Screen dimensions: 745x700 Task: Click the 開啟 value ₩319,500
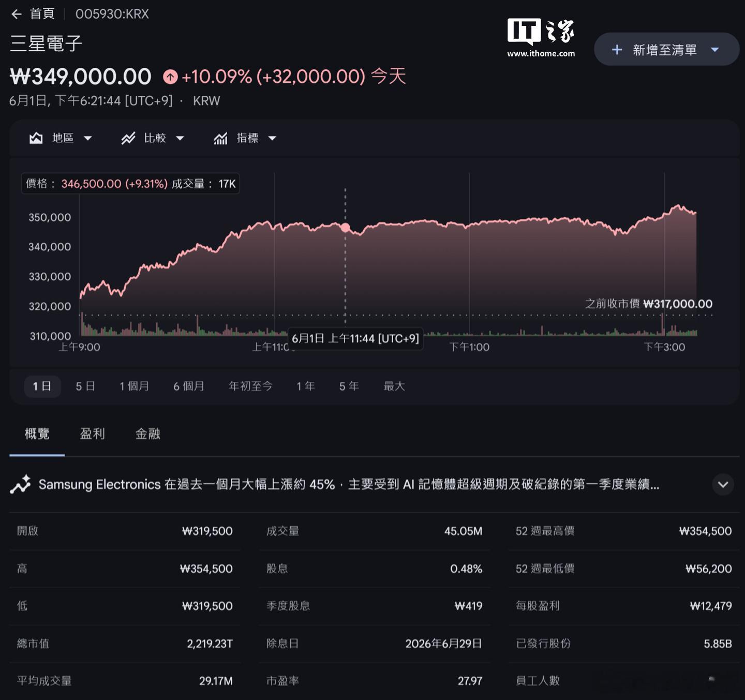207,531
